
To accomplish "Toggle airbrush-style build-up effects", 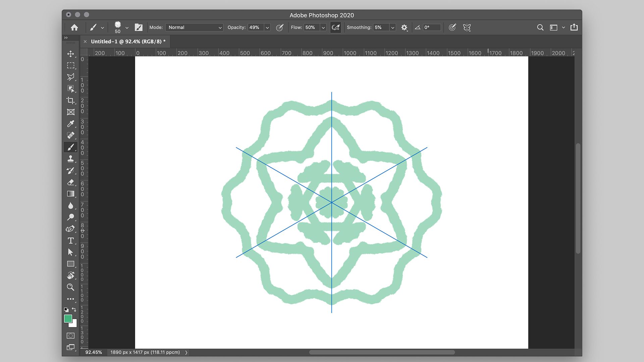I will (x=336, y=27).
